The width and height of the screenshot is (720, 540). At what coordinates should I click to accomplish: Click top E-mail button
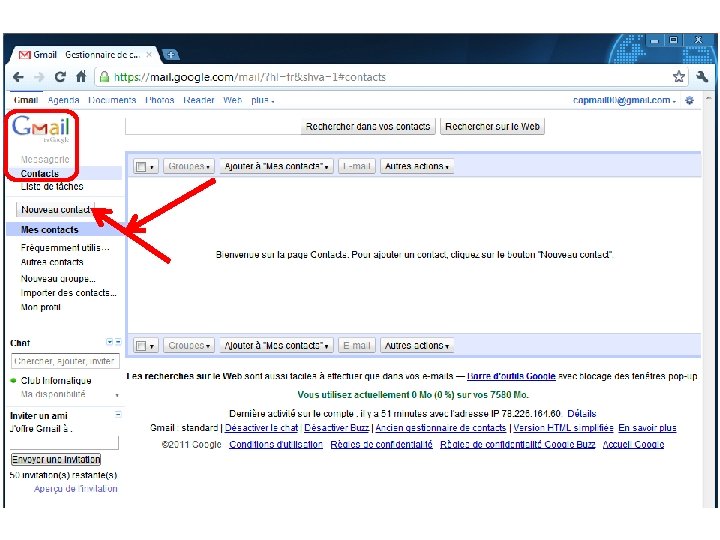(357, 166)
